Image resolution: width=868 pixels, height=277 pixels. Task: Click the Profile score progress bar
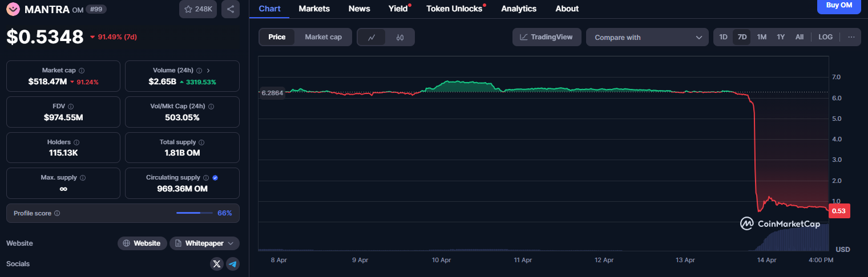pos(194,213)
